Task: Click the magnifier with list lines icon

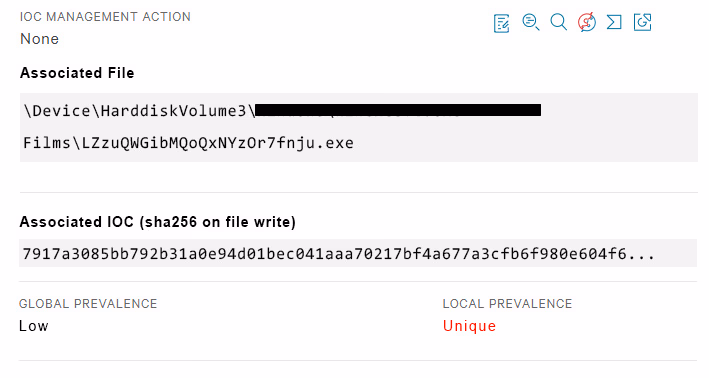Action: [531, 22]
